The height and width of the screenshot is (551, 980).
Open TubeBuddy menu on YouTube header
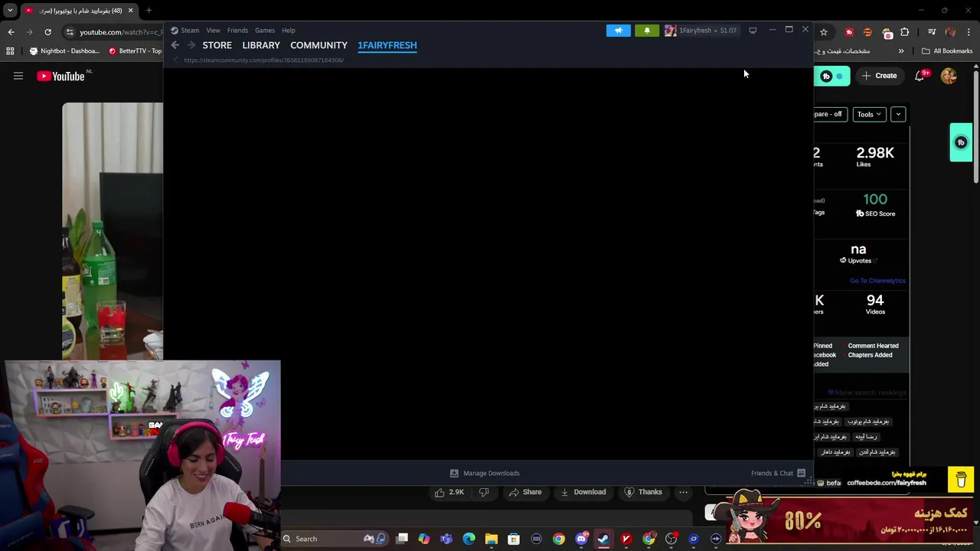(831, 76)
